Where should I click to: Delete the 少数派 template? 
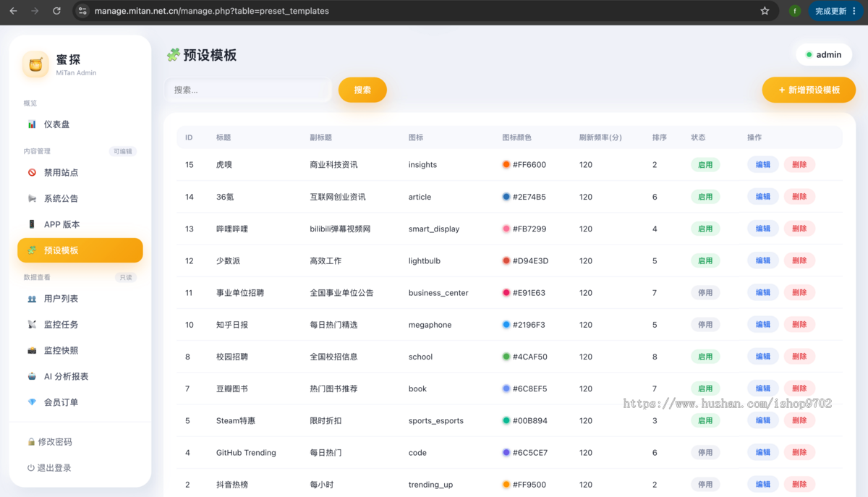coord(799,260)
